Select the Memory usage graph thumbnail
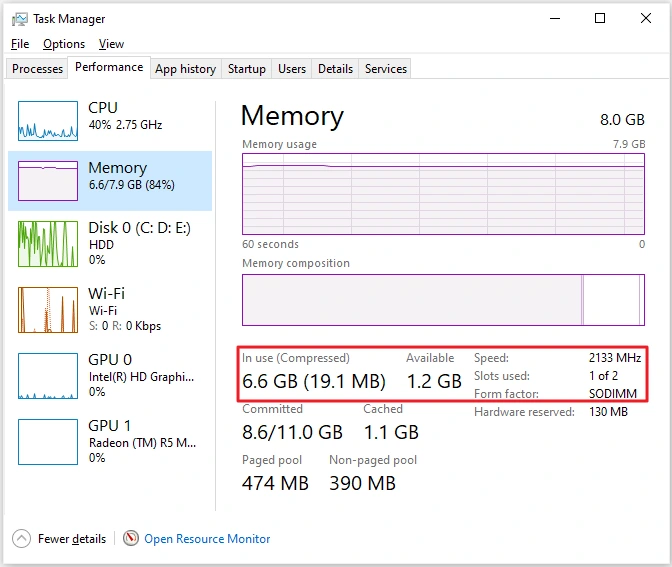Screen dimensions: 672x567 pyautogui.click(x=48, y=181)
